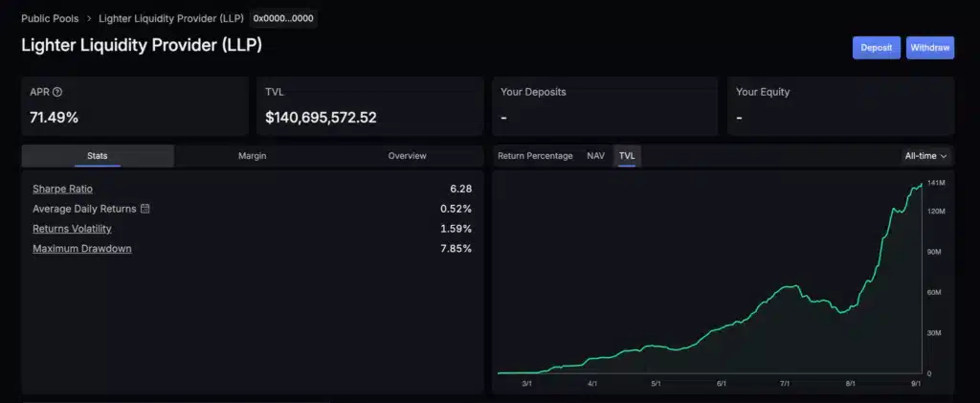Click the TVL value $140,695,572.52

click(x=321, y=118)
